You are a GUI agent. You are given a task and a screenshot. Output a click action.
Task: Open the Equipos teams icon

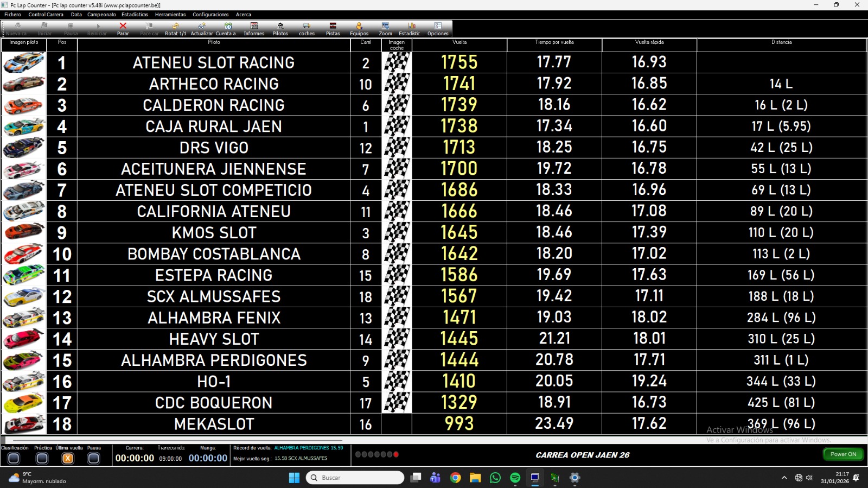[359, 28]
